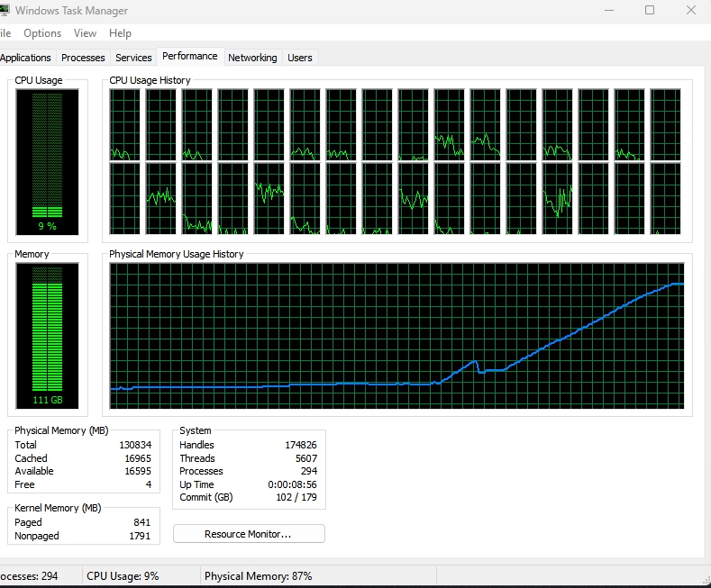711x588 pixels.
Task: Select the Performance tab
Action: click(190, 56)
